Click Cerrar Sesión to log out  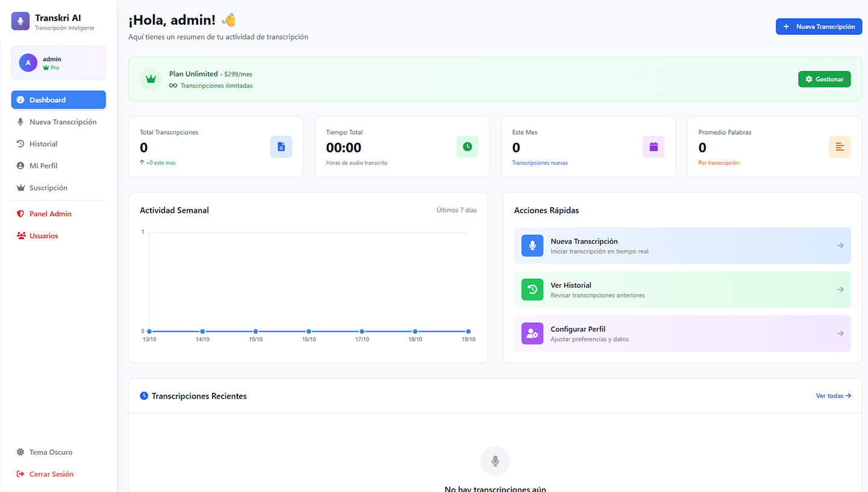pos(51,474)
